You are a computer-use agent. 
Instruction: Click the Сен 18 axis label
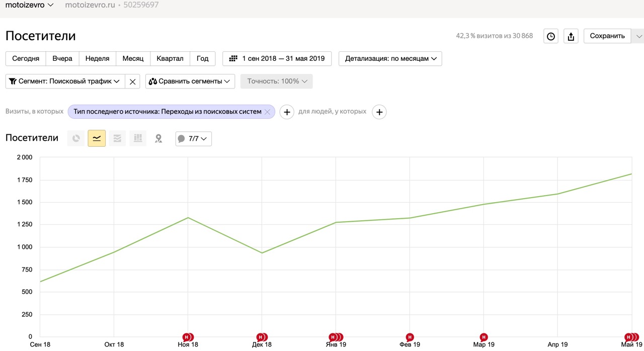(x=40, y=344)
